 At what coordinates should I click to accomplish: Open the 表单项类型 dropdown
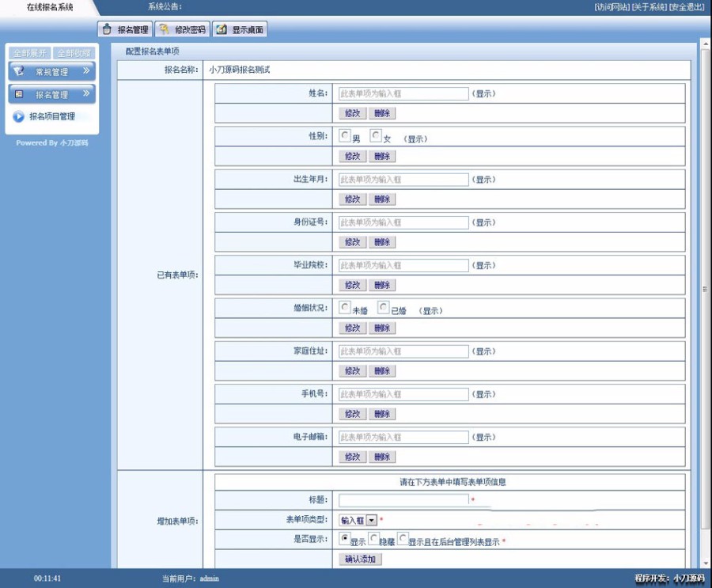369,521
